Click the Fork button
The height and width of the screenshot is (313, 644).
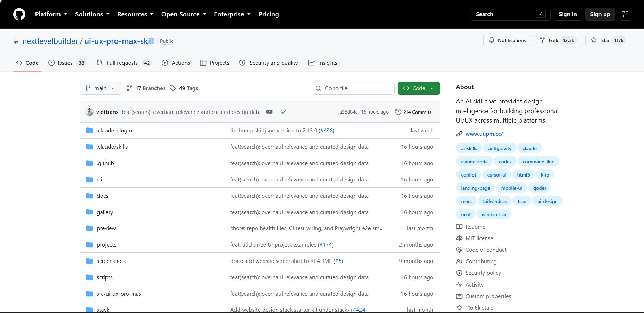558,40
